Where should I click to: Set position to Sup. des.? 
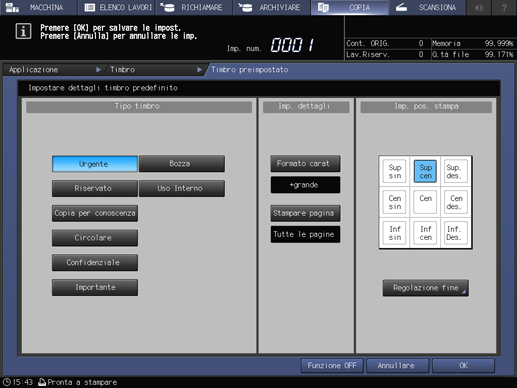pos(456,171)
